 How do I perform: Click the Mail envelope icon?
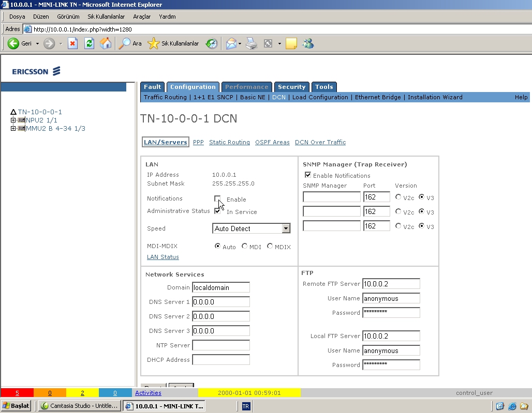tap(231, 43)
